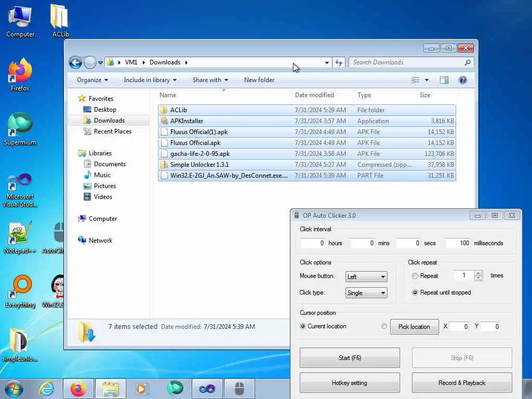532x399 pixels.
Task: Open the Everything desktop shortcut
Action: pos(20,291)
